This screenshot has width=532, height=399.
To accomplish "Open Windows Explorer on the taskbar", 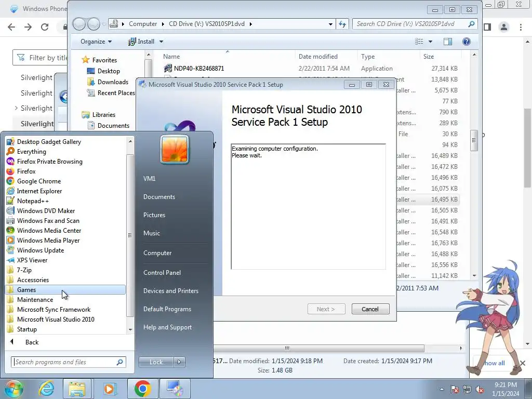I will coord(77,389).
